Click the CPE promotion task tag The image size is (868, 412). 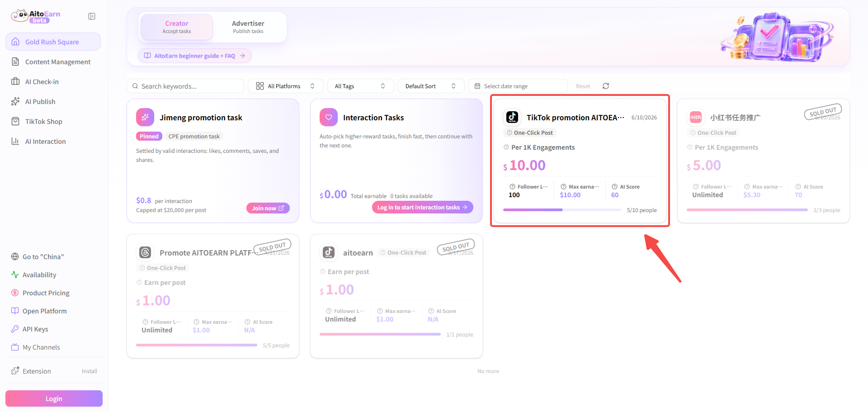click(x=194, y=136)
